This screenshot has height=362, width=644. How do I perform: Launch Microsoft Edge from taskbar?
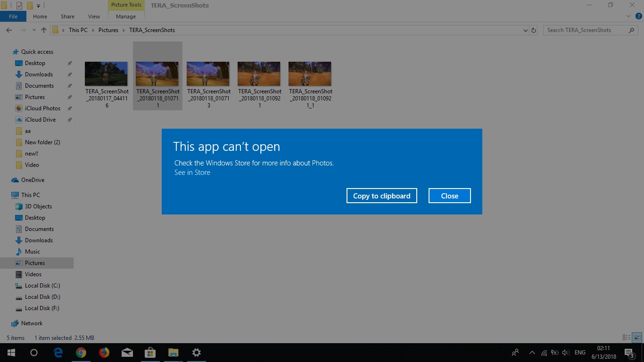coord(58,353)
